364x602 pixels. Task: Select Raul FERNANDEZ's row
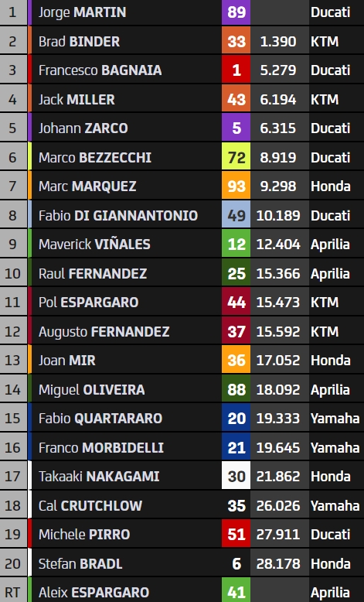(x=182, y=273)
